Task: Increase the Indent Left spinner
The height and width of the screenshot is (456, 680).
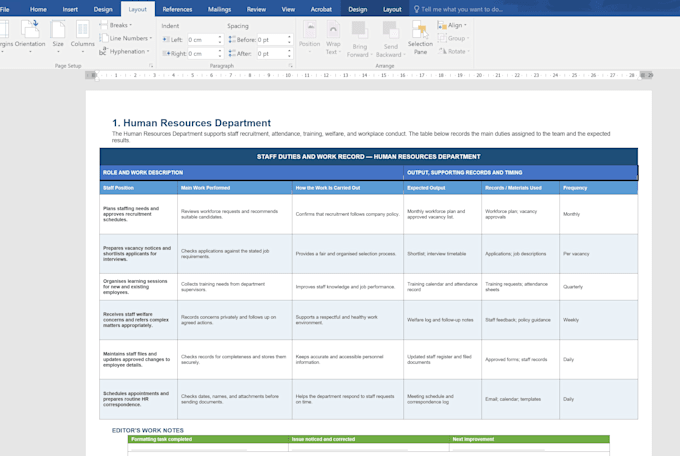Action: [x=220, y=37]
